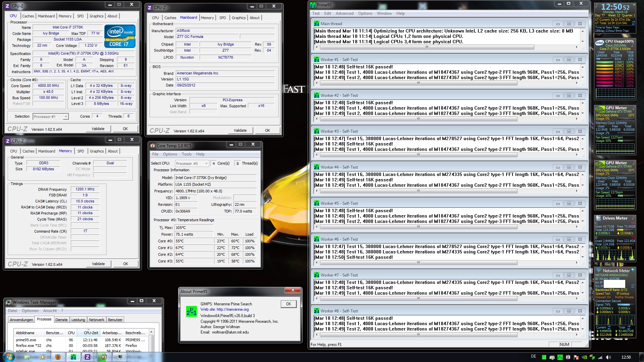Open Options menu in Core Temp
Screen dimensions: 644x362
pyautogui.click(x=170, y=154)
